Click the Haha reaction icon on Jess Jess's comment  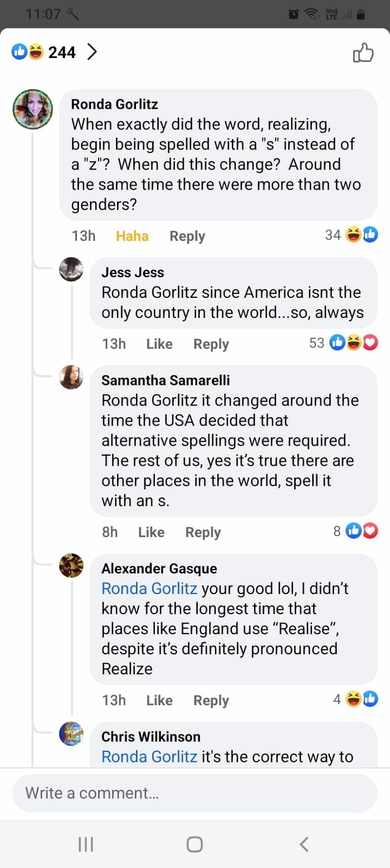(x=355, y=343)
